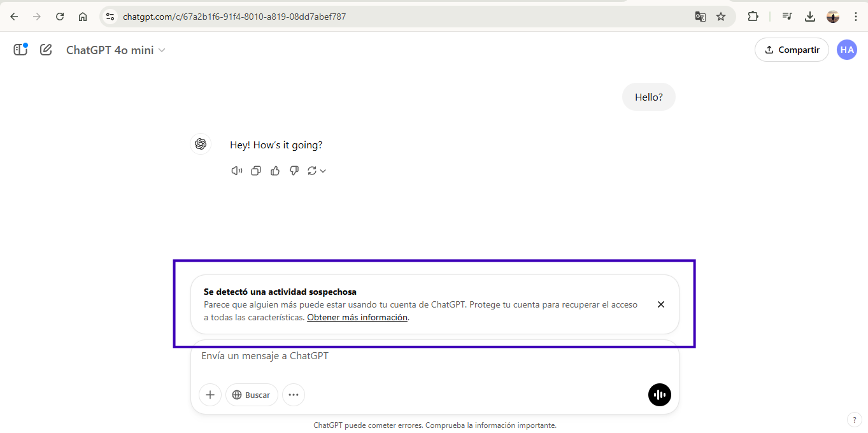The height and width of the screenshot is (433, 868).
Task: Give the response a thumbs down
Action: pos(294,171)
